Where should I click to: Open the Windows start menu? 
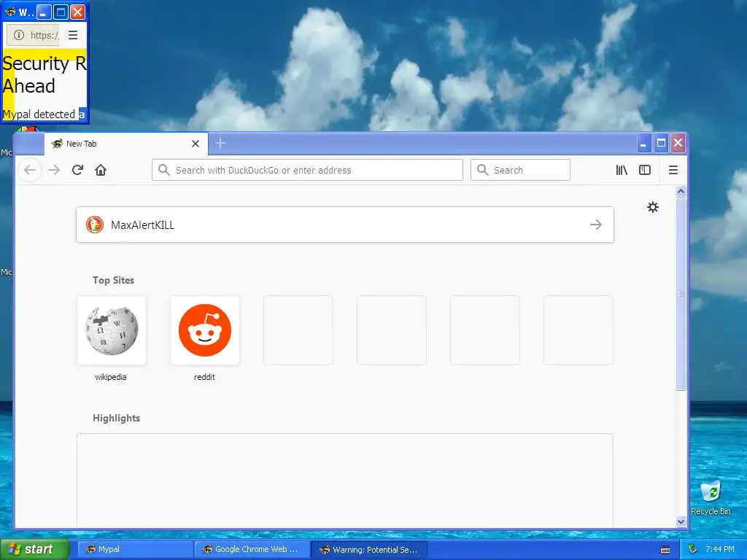(x=34, y=549)
